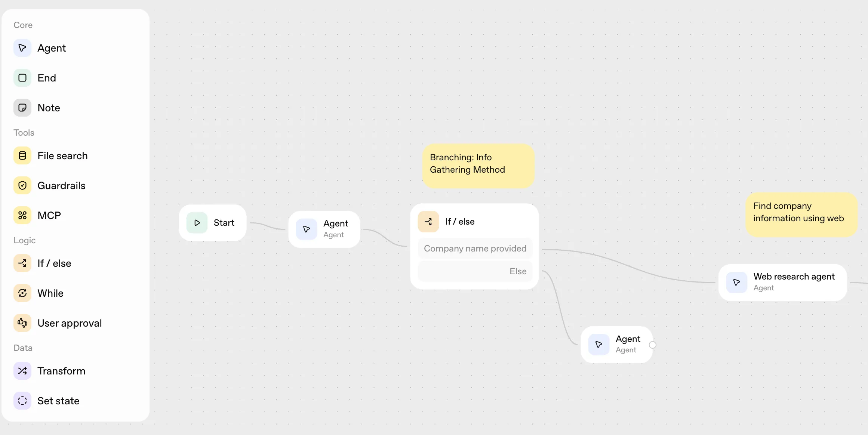Pick the Note icon in Core section
Screen dimensions: 868x435
pos(22,108)
